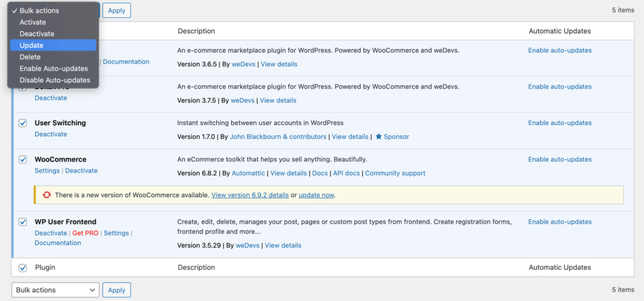This screenshot has height=301, width=644.
Task: Enable auto-updates for WP User Frontend
Action: (x=560, y=222)
